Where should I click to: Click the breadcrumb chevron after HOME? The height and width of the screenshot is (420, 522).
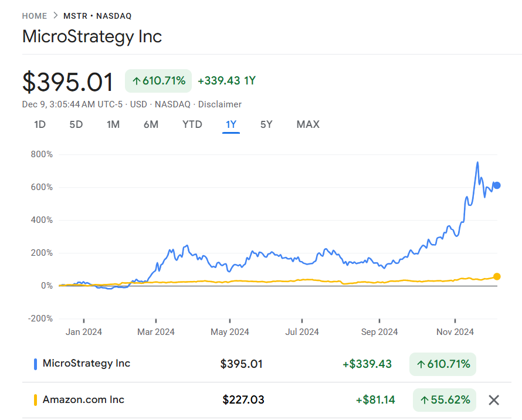click(x=56, y=16)
